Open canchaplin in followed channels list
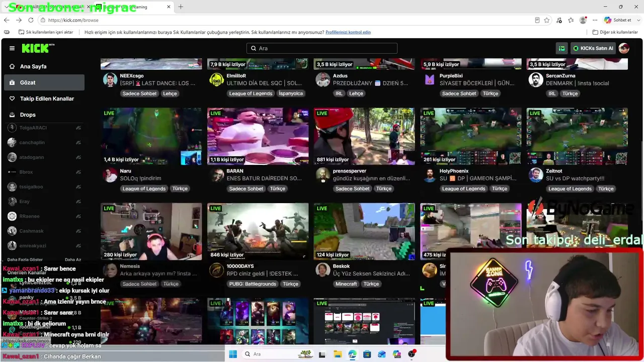The height and width of the screenshot is (362, 644). [44, 142]
